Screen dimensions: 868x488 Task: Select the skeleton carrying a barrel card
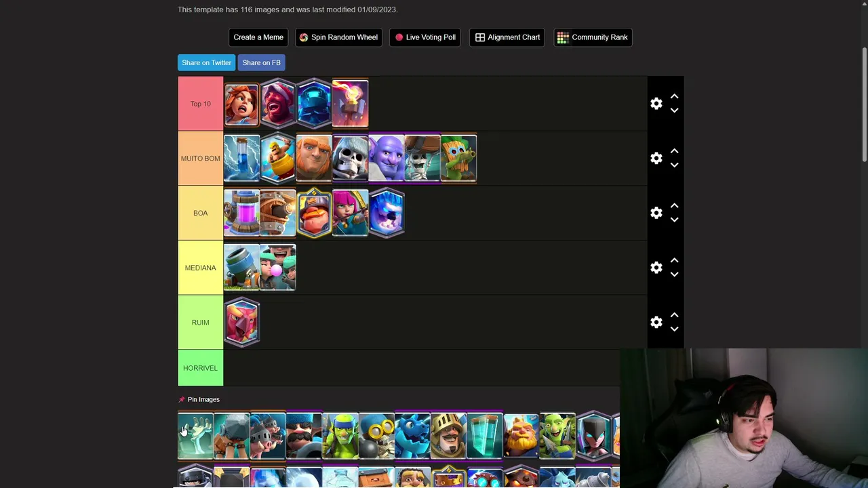(422, 159)
